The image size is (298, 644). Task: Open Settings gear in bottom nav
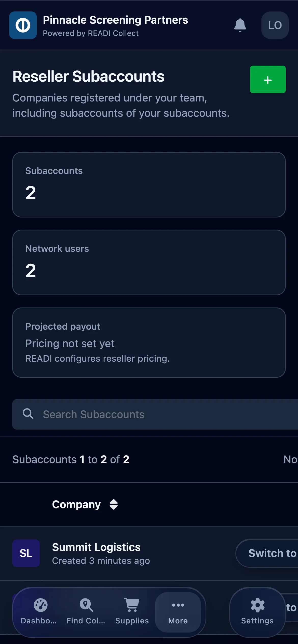(x=257, y=612)
